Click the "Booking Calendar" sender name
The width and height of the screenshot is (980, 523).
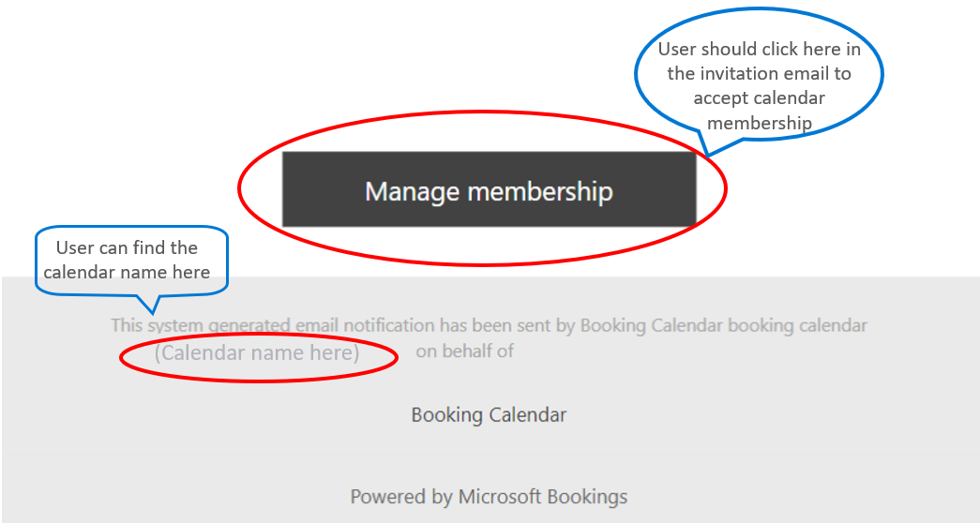pyautogui.click(x=489, y=415)
